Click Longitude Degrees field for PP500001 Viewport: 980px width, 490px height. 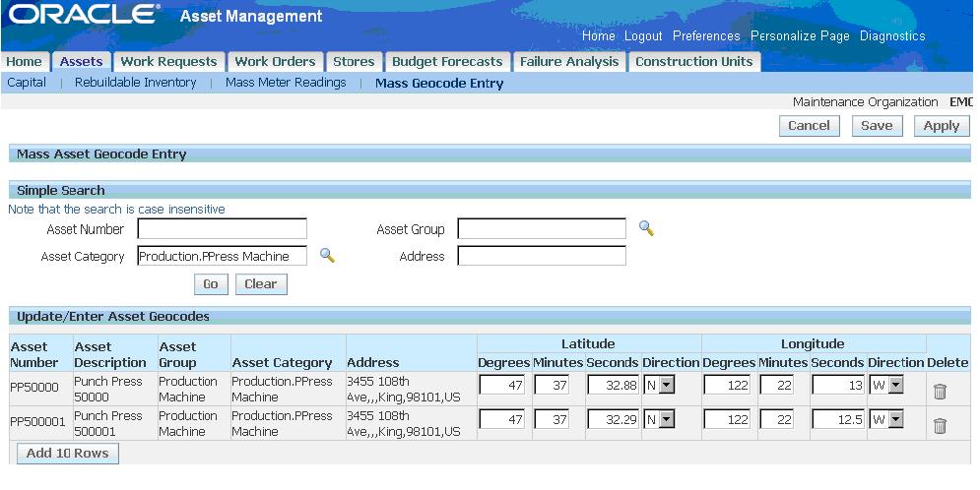click(728, 419)
